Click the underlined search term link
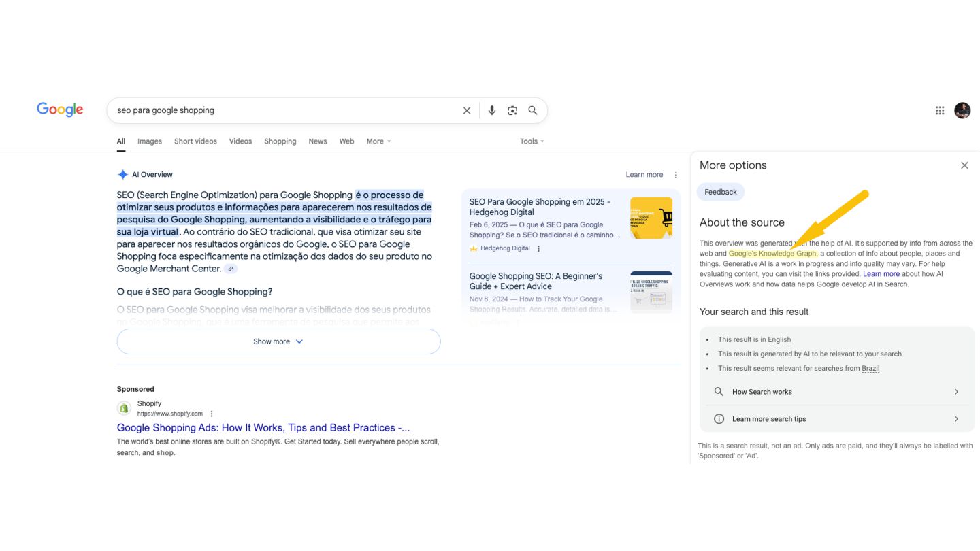Viewport: 980px width, 551px height. pyautogui.click(x=891, y=354)
